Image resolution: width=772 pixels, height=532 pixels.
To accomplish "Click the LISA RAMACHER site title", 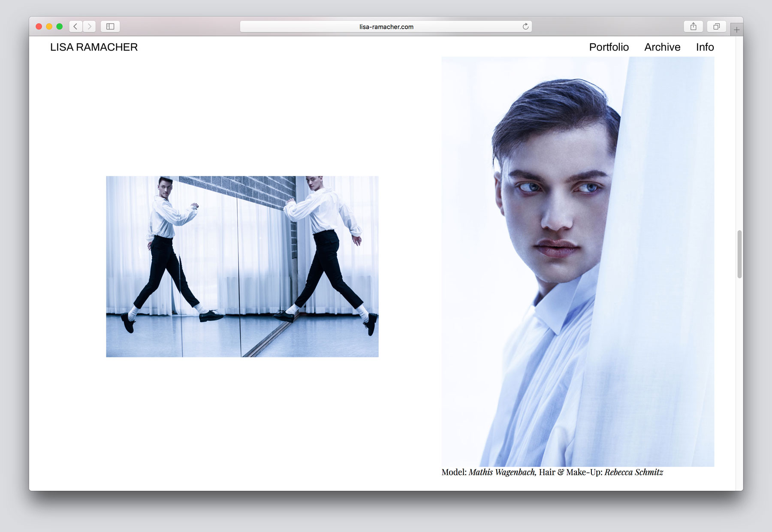I will point(94,47).
